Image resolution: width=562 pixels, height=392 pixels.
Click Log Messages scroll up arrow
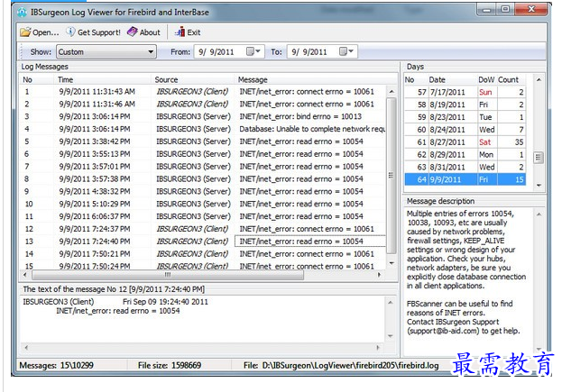pos(392,92)
